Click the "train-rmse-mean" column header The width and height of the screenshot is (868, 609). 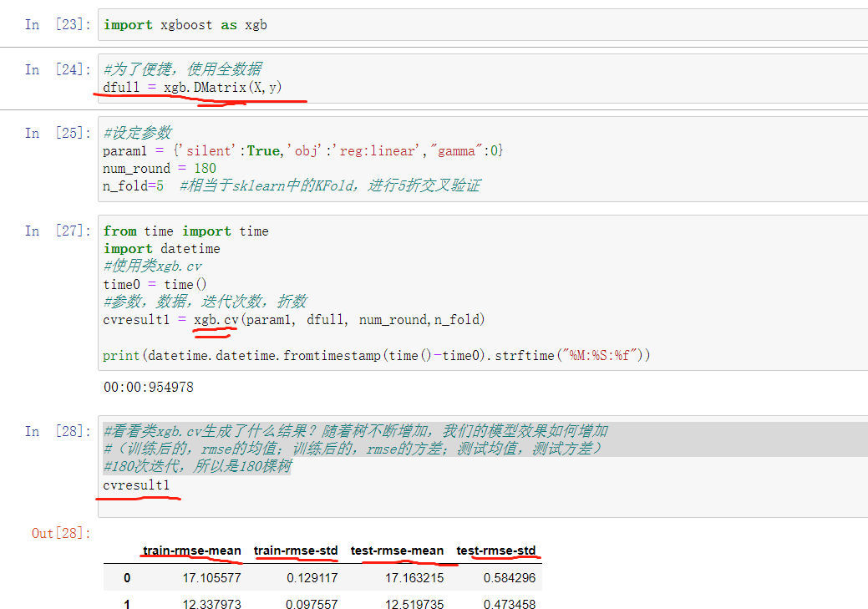[191, 551]
